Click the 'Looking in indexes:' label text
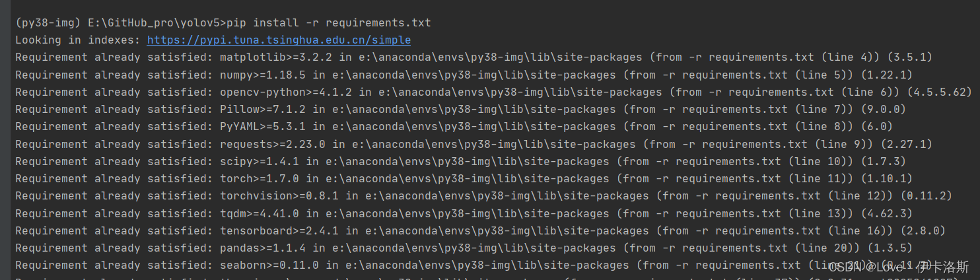Screen dimensions: 980x280 pos(78,40)
